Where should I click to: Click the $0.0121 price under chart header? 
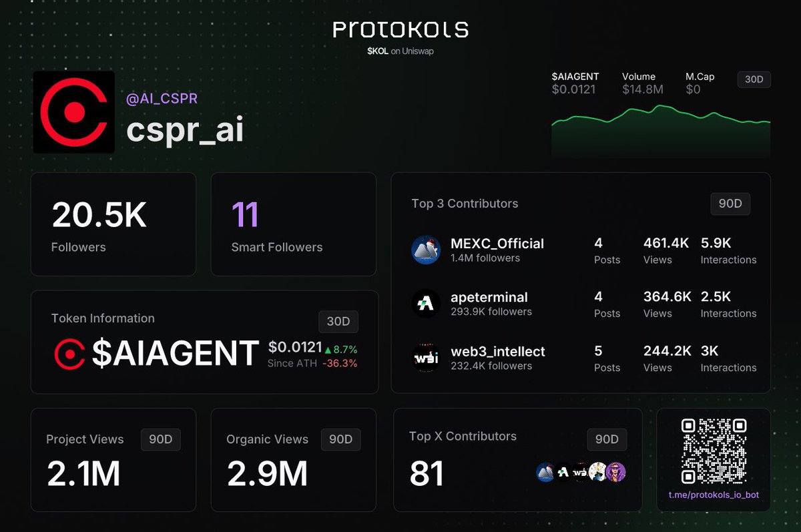click(x=573, y=89)
